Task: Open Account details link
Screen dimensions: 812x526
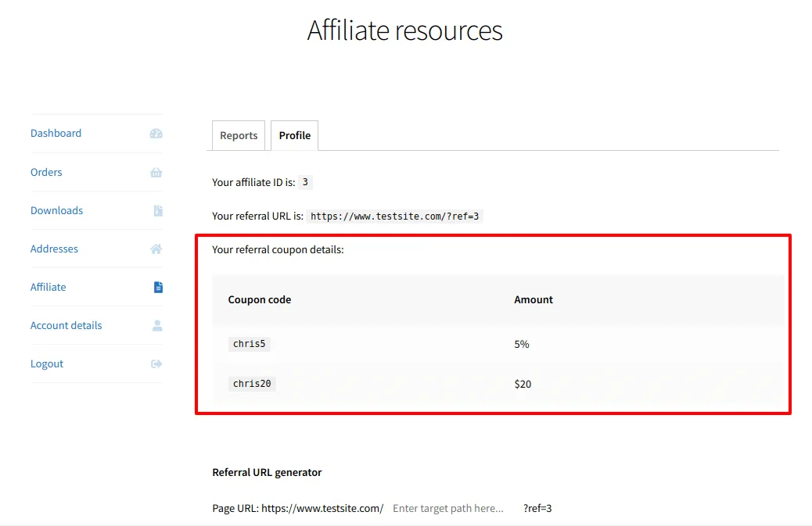Action: tap(66, 325)
